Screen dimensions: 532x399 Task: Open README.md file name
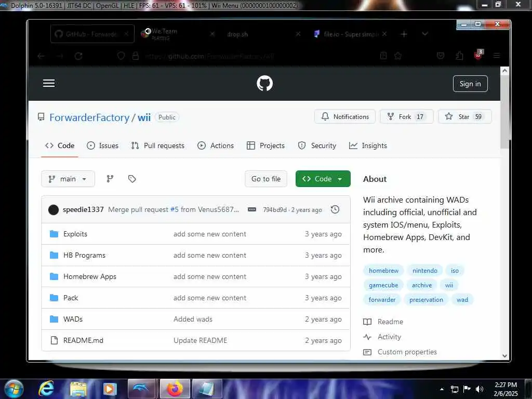(83, 340)
